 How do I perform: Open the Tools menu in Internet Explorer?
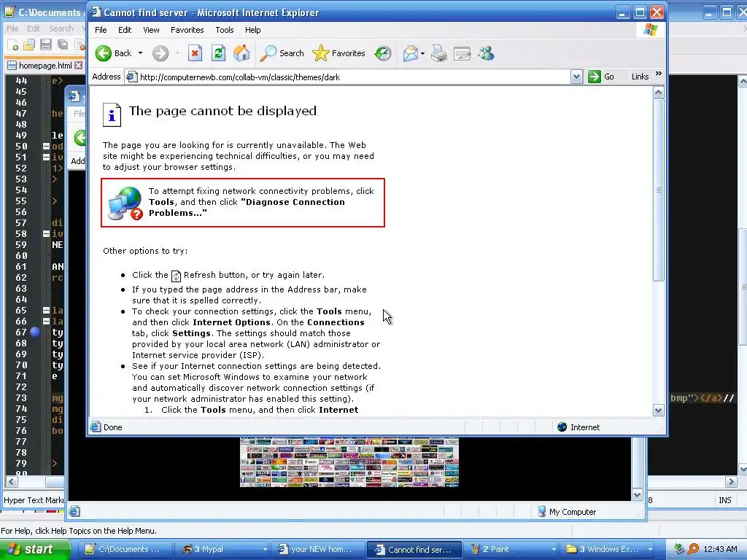(x=225, y=29)
